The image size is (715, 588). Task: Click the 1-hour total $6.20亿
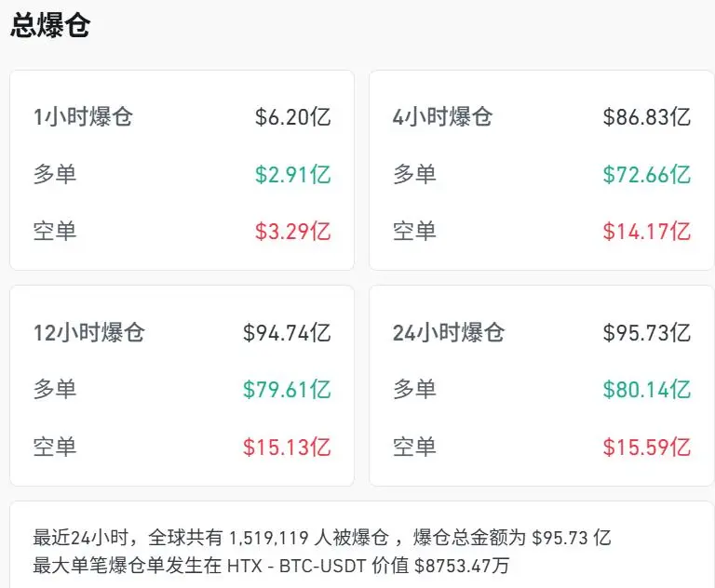tap(292, 117)
